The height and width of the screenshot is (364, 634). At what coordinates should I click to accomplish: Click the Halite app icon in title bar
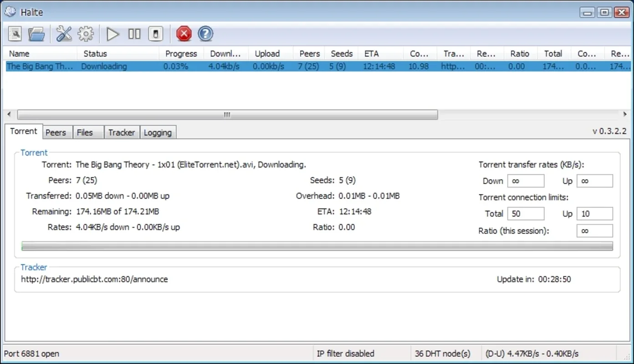pos(10,11)
